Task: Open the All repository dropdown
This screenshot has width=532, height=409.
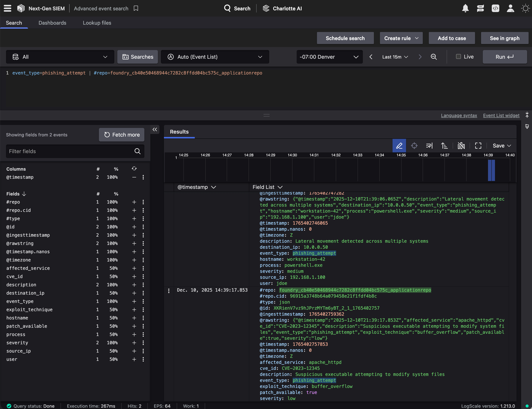Action: [60, 57]
